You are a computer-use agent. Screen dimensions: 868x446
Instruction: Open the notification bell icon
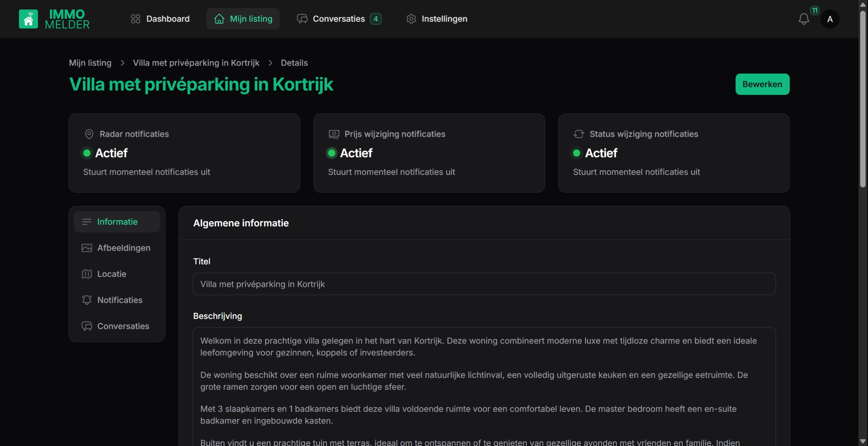pos(804,19)
